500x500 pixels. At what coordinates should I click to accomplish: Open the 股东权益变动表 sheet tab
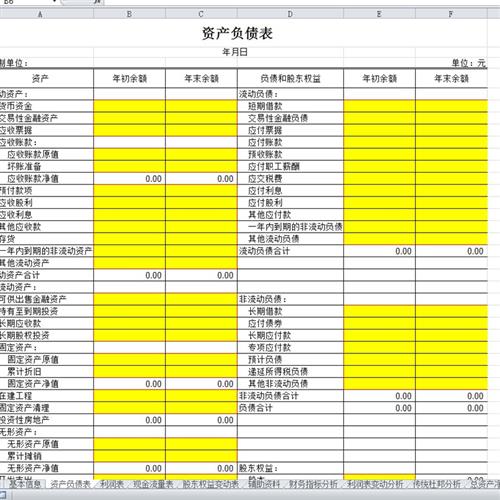(x=210, y=484)
